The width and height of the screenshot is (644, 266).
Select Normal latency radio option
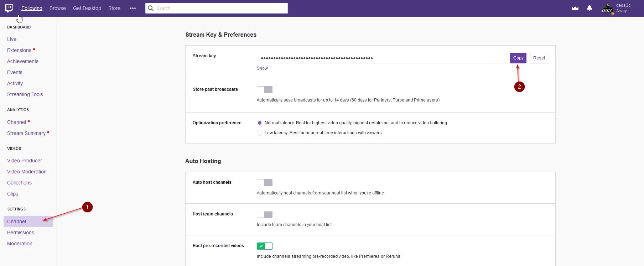pyautogui.click(x=260, y=123)
